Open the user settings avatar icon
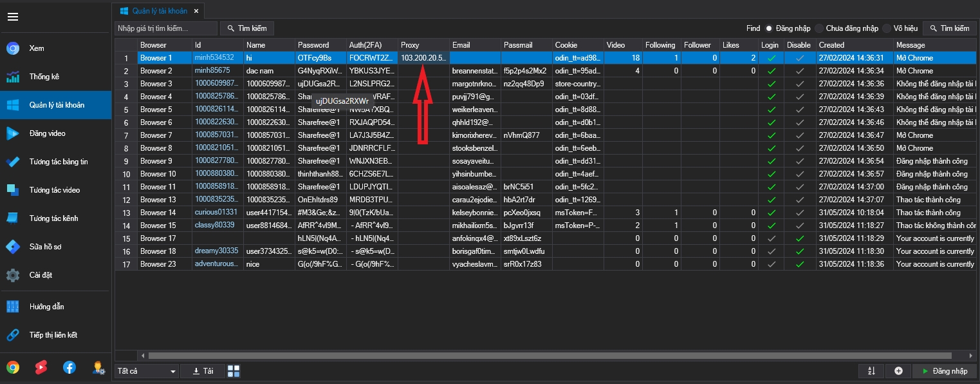Image resolution: width=980 pixels, height=384 pixels. [x=98, y=367]
